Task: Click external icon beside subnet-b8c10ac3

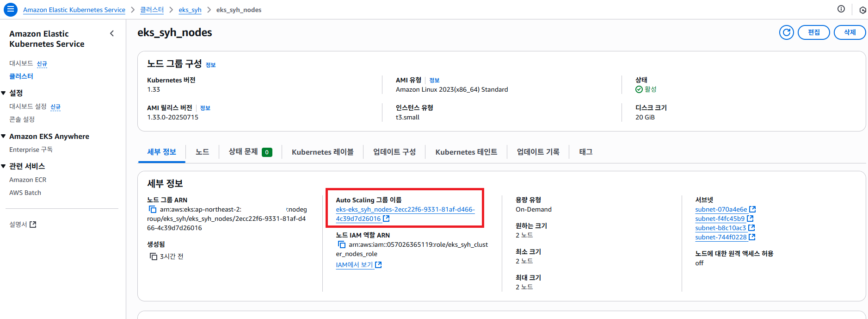Action: click(751, 228)
